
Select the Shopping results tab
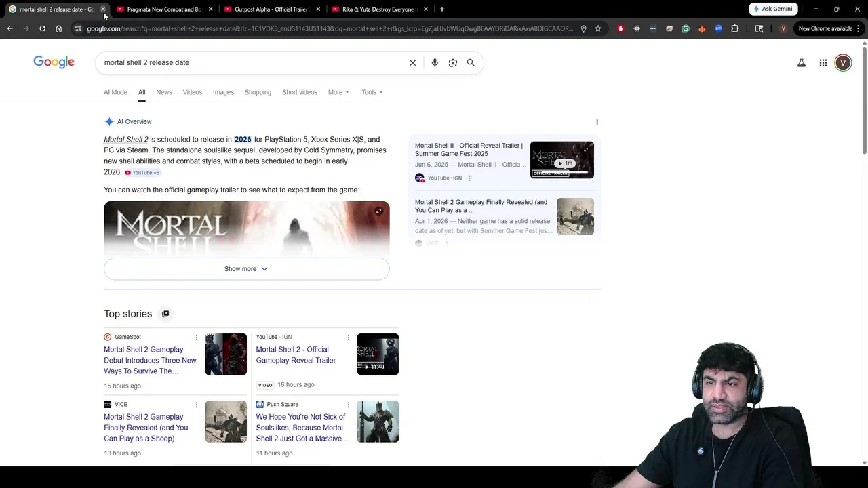pyautogui.click(x=258, y=92)
